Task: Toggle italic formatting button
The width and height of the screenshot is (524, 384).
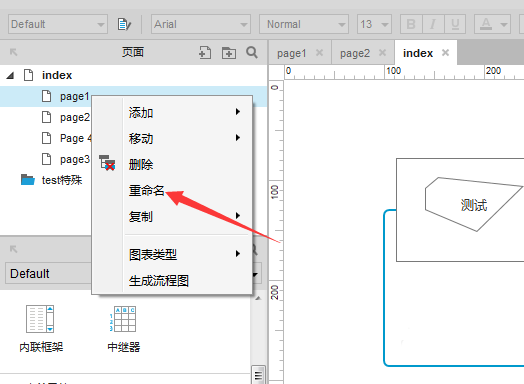Action: pyautogui.click(x=433, y=24)
